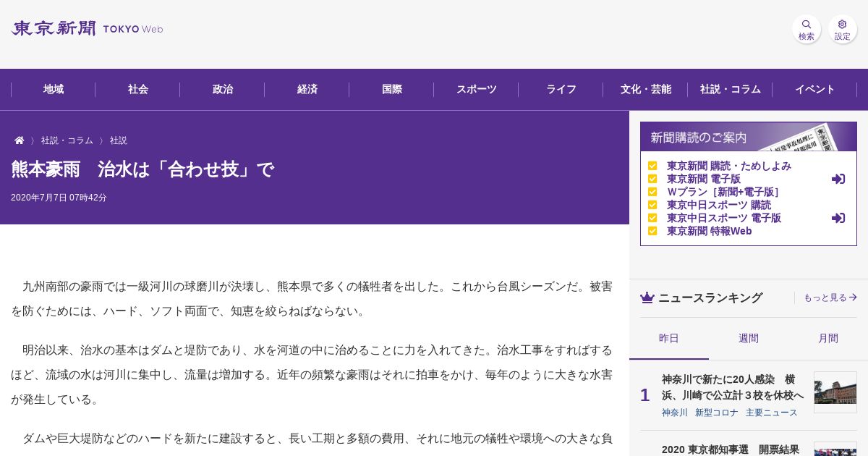This screenshot has width=868, height=456.
Task: Click the もっと見る ranking link
Action: coord(830,297)
